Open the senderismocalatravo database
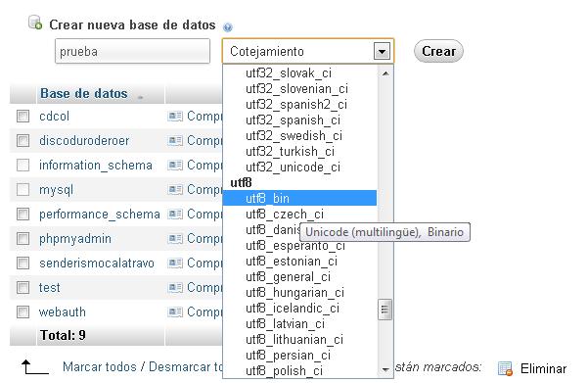This screenshot has width=588, height=383. (97, 263)
